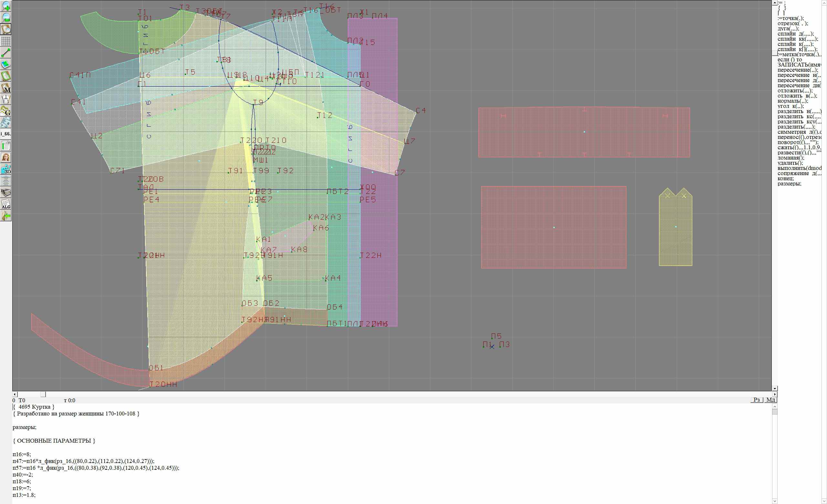Screen dimensions: 827x504
Task: Choose 'размеры;' entry in command list
Action: pos(789,184)
